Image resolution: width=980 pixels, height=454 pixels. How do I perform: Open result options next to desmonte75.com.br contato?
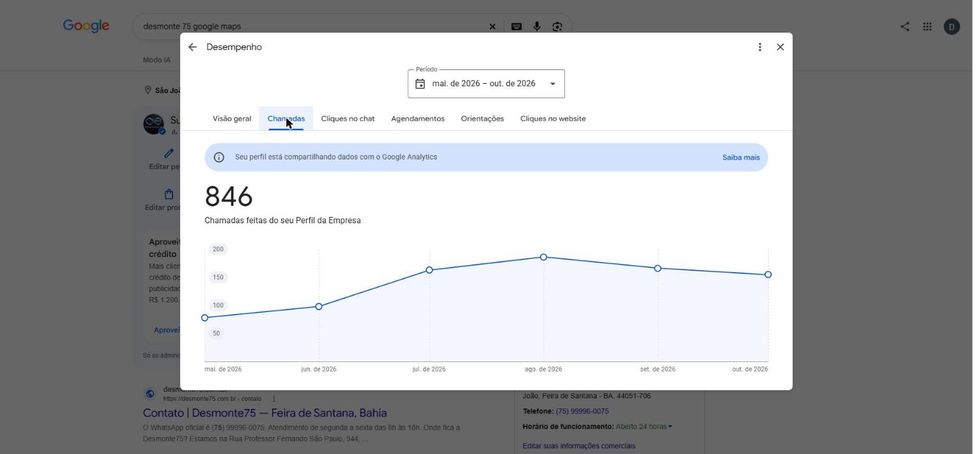tap(274, 399)
